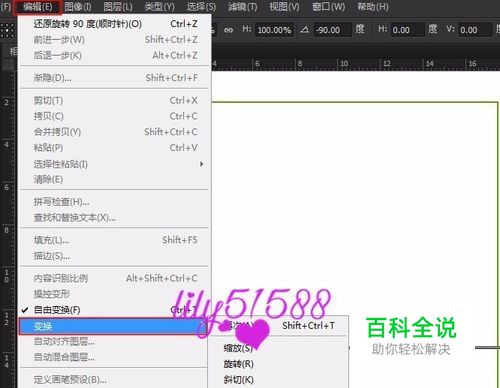
Task: Open the 编辑(E) menu
Action: [x=38, y=7]
